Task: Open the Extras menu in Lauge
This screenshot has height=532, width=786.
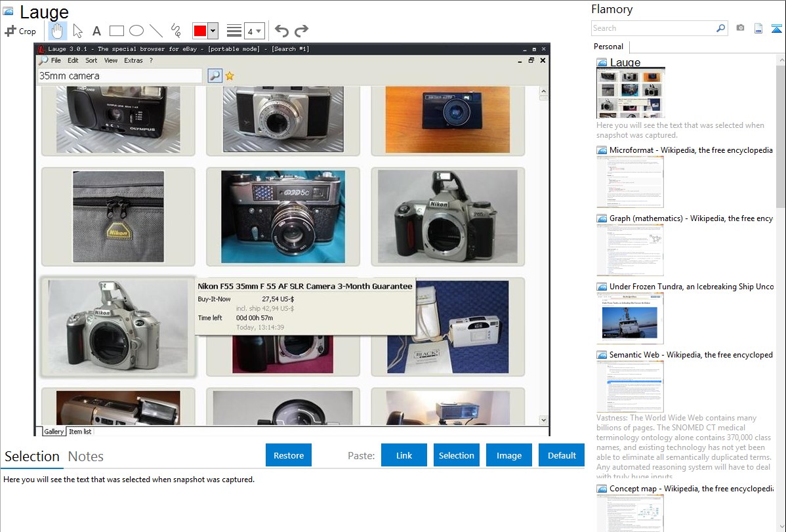Action: pos(133,60)
